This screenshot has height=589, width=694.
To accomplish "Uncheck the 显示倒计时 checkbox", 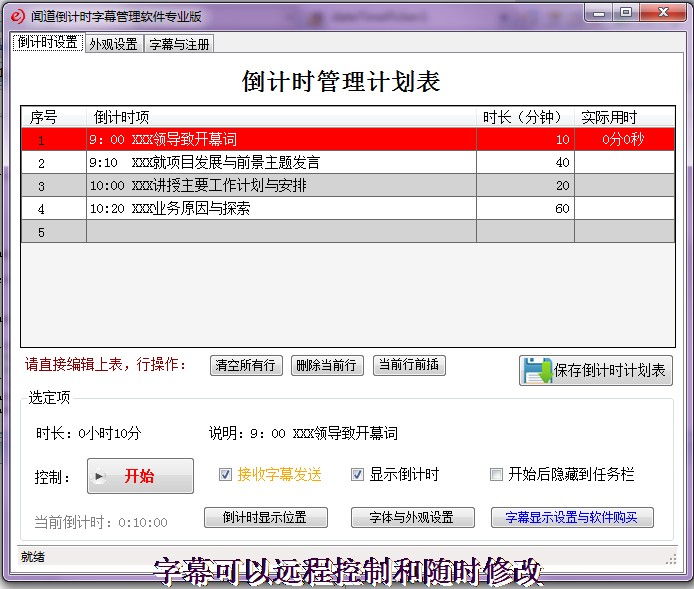I will 357,475.
